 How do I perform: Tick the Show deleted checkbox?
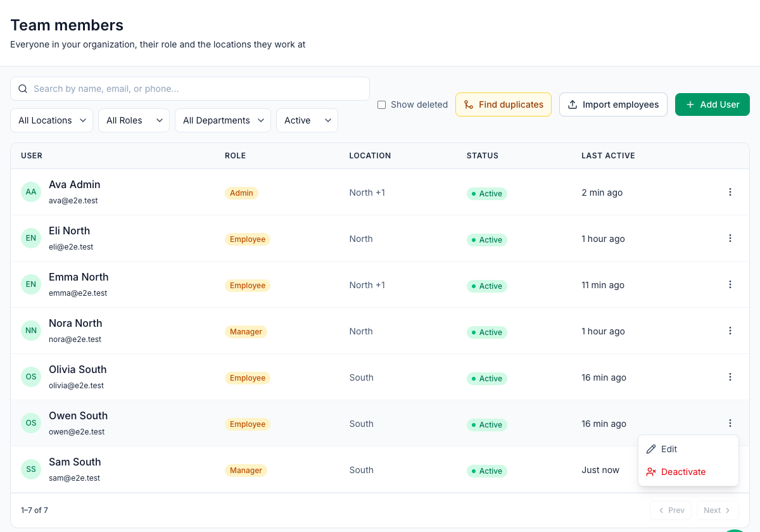(381, 104)
